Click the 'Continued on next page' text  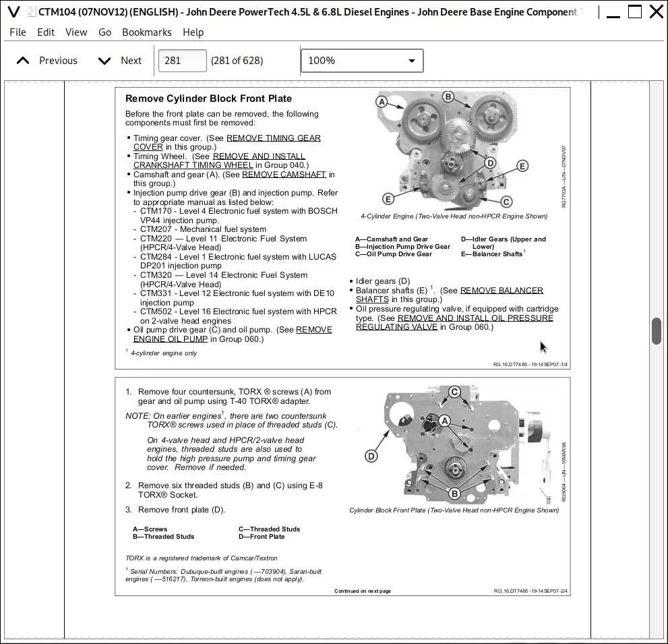[363, 591]
